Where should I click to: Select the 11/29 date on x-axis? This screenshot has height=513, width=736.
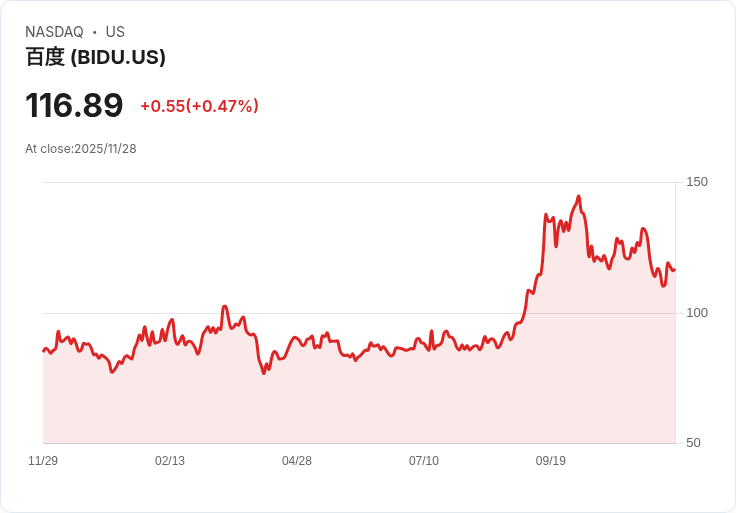pos(43,461)
